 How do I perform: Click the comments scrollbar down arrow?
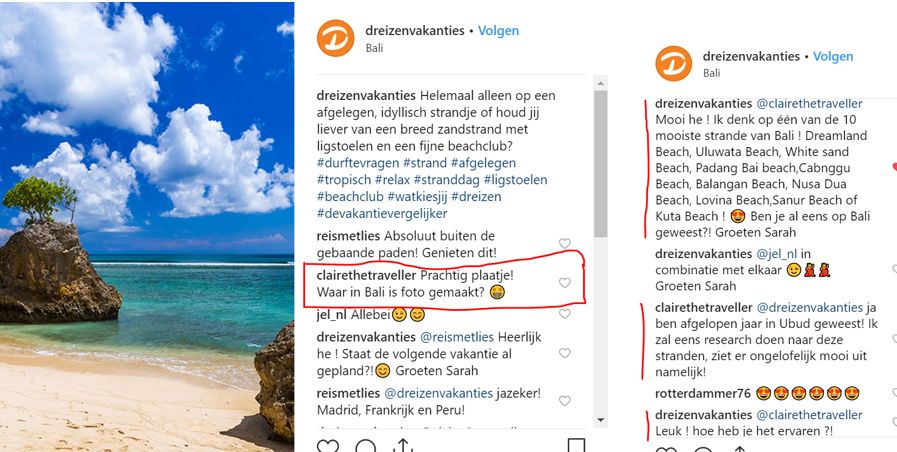pyautogui.click(x=601, y=420)
